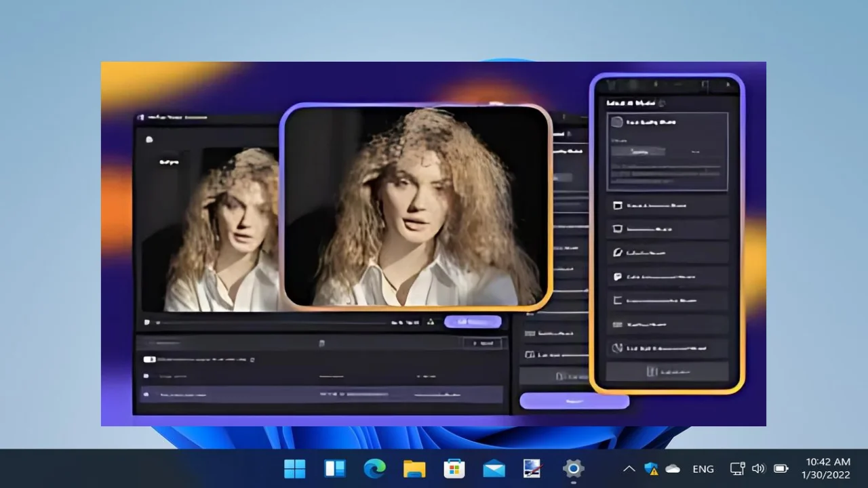Open File Explorer from the taskbar
Viewport: 868px width, 488px height.
pyautogui.click(x=414, y=468)
